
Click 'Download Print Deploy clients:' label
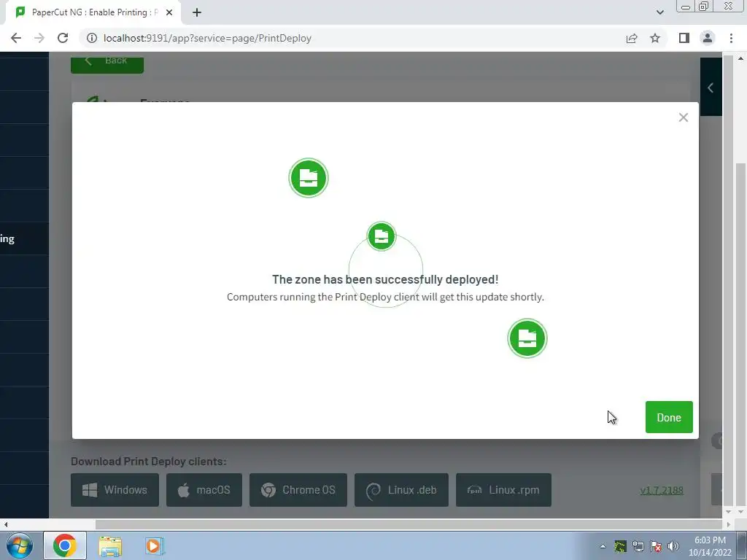pos(149,461)
